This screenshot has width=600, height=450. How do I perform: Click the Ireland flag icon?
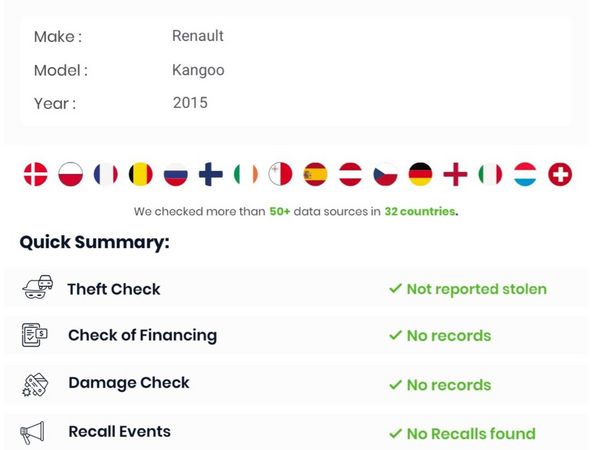click(x=246, y=174)
